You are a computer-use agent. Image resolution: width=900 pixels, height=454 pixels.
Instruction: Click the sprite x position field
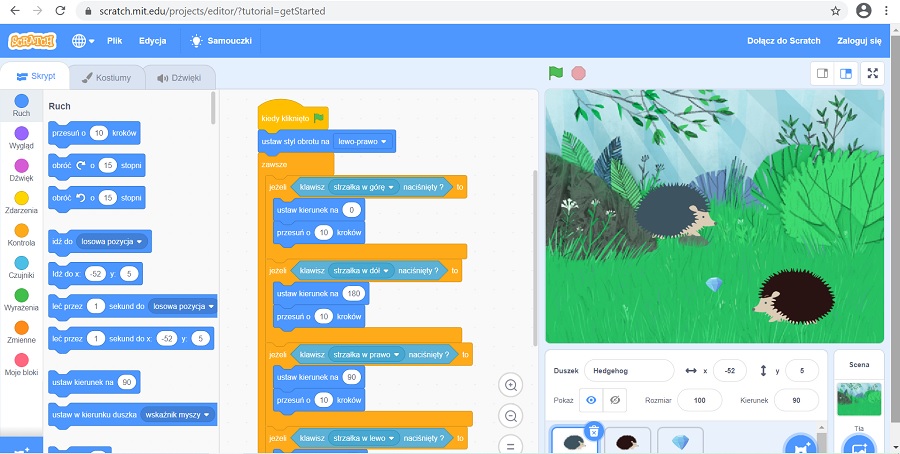(730, 371)
